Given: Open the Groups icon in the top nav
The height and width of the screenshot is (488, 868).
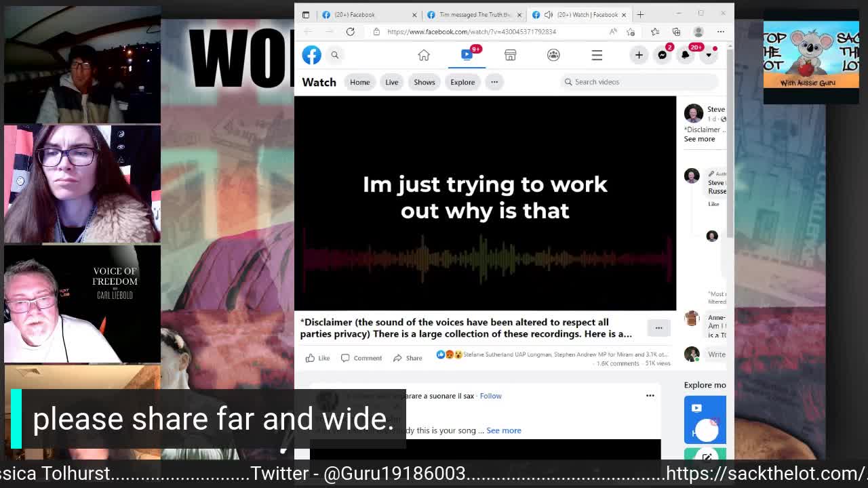Looking at the screenshot, I should 553,55.
